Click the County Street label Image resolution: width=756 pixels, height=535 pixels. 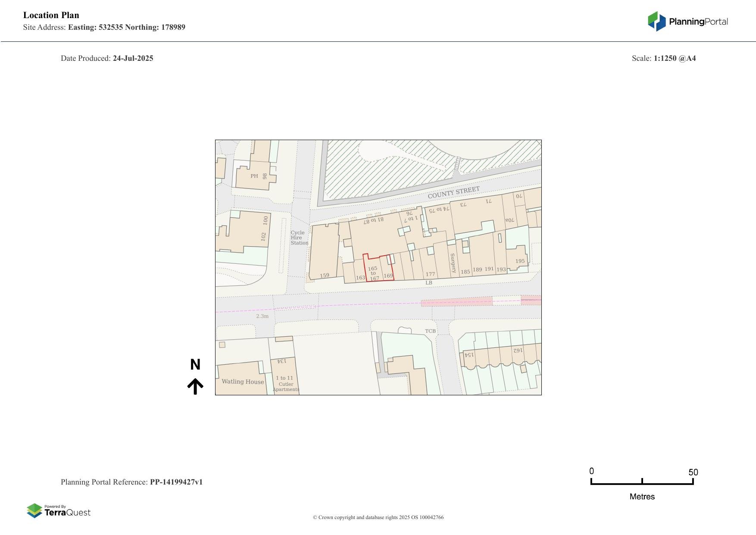click(453, 193)
